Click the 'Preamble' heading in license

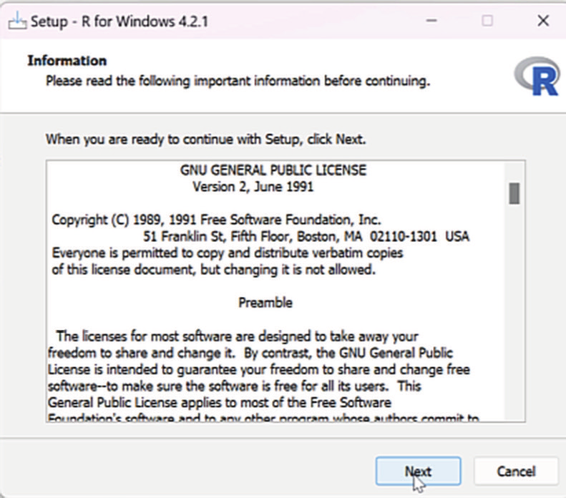click(265, 302)
